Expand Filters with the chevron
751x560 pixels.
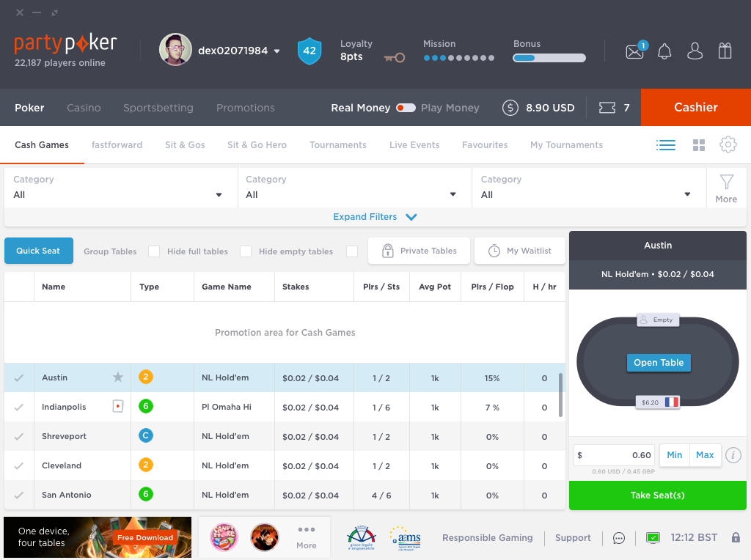[x=411, y=217]
